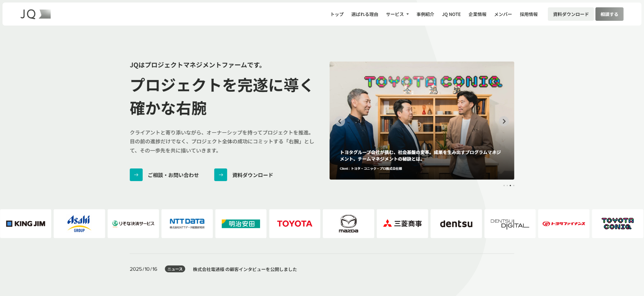Click the ご相談・お問い合わせ link text
The image size is (644, 296).
pos(173,175)
